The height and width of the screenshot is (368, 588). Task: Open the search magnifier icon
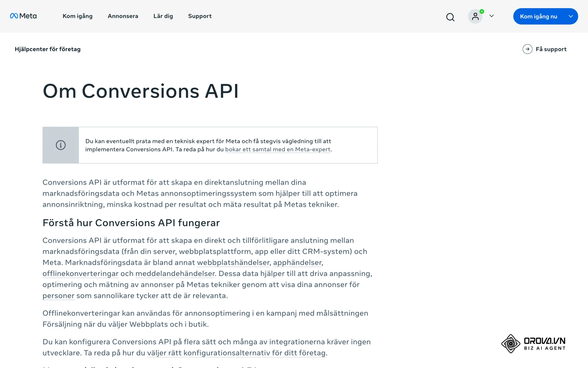[x=450, y=17]
